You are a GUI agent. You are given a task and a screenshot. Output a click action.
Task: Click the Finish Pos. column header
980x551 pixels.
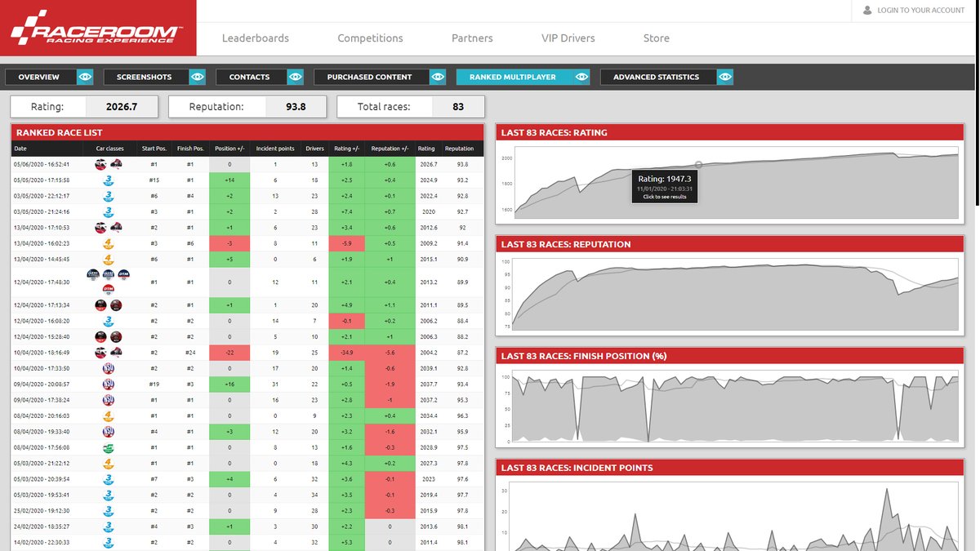[190, 149]
